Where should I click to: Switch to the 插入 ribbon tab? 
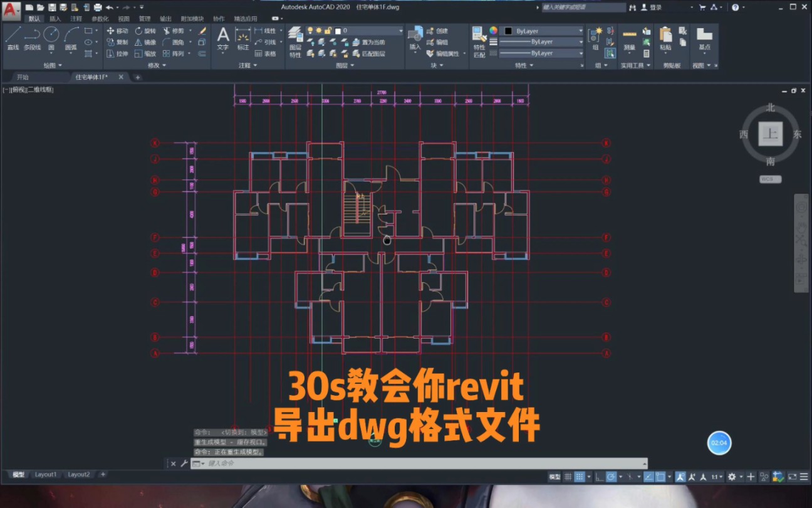(x=55, y=18)
